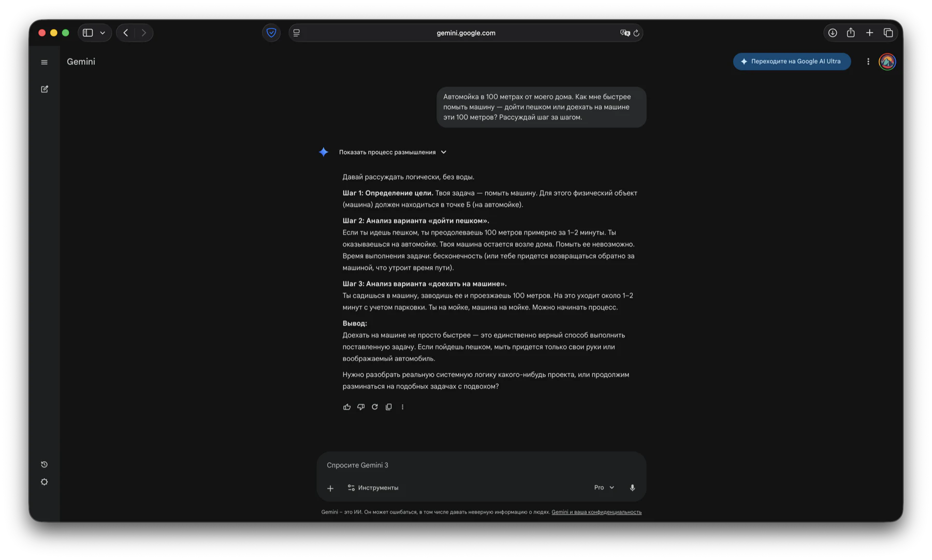Toggle the Safari sidebar panel
The image size is (932, 560).
coord(88,33)
